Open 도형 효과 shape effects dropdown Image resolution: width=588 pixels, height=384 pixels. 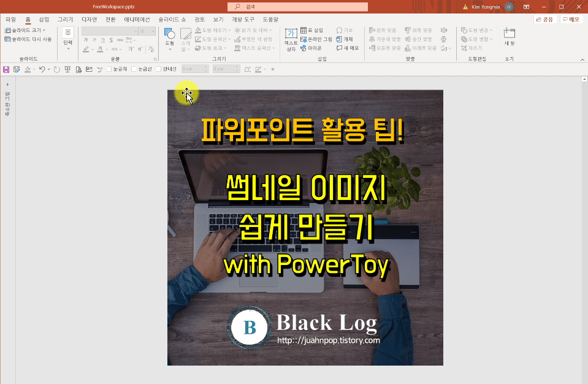click(x=211, y=48)
